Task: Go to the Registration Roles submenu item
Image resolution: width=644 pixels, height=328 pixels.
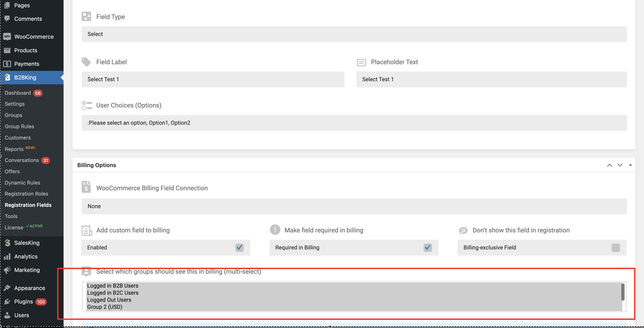Action: 26,194
